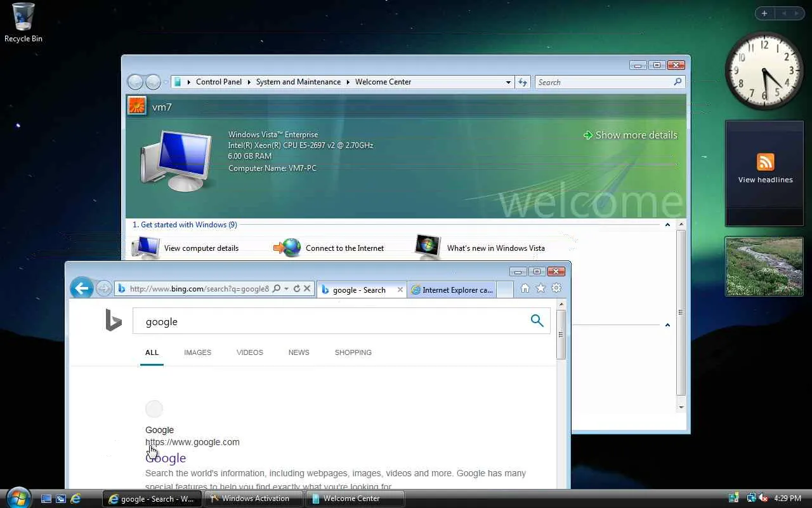Image resolution: width=812 pixels, height=508 pixels.
Task: Click the search magnifier in IE address bar
Action: [276, 289]
